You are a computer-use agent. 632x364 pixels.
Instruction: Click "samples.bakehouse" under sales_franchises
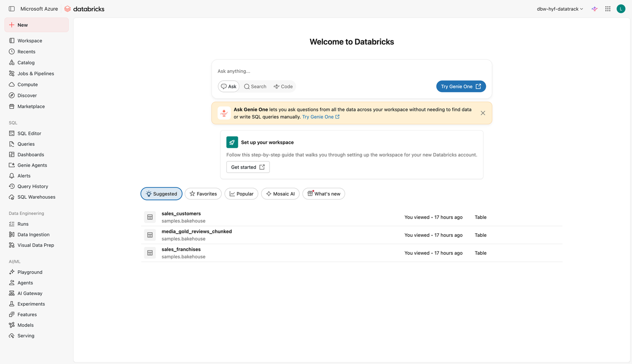pyautogui.click(x=183, y=257)
